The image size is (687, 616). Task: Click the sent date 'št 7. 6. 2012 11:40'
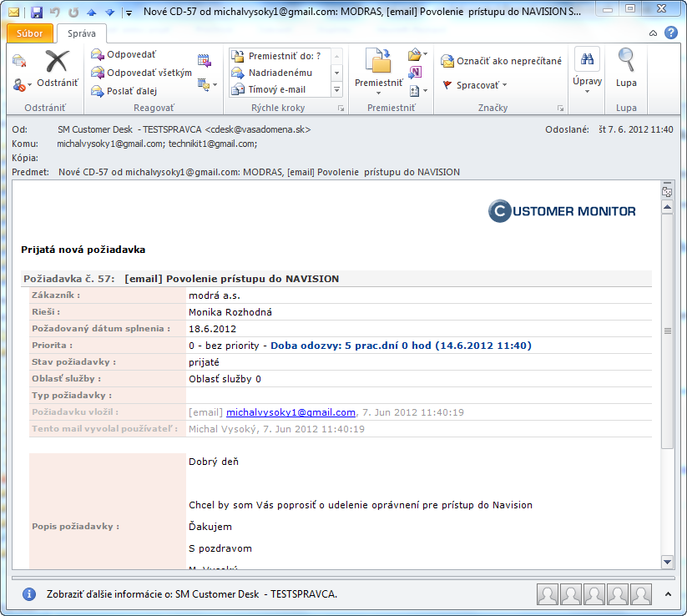[636, 129]
